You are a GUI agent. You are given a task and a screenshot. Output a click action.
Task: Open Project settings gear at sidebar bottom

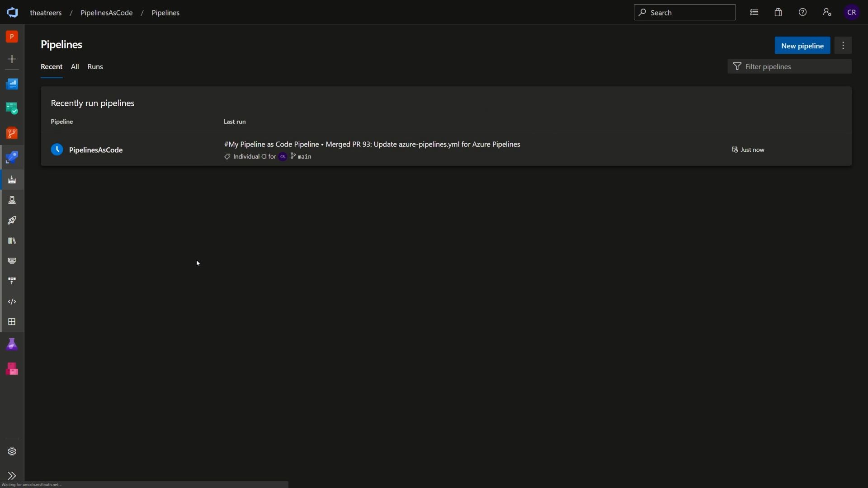click(x=11, y=451)
